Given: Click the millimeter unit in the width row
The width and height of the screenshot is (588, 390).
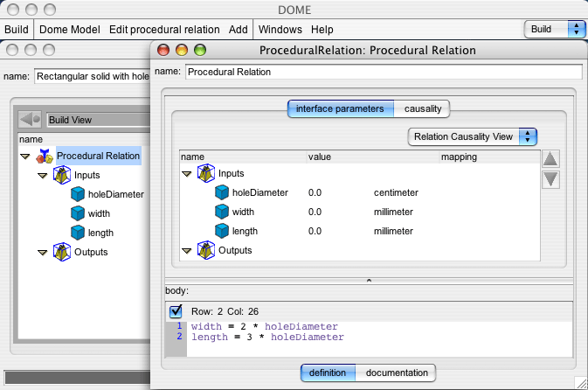Looking at the screenshot, I should point(393,212).
